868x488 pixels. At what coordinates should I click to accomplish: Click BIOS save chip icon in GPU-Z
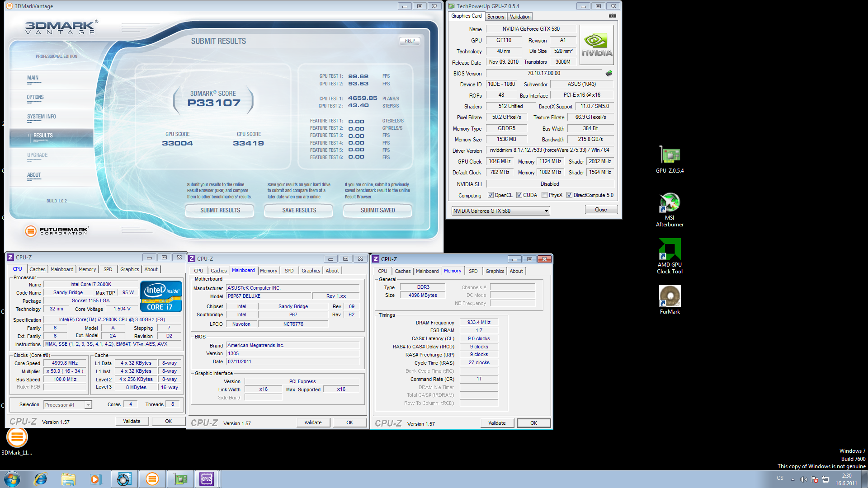click(609, 73)
